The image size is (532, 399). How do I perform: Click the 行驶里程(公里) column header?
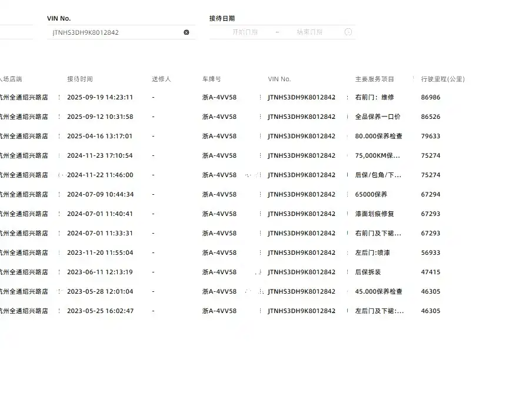[443, 79]
